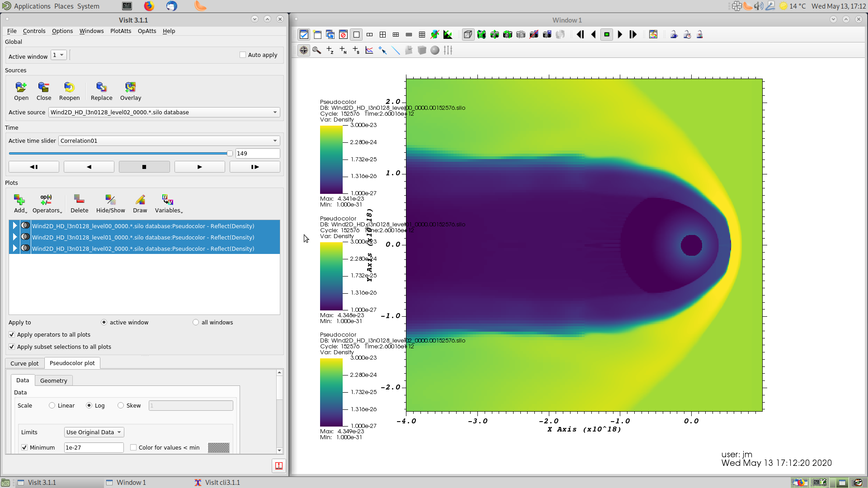
Task: Expand the level02 Pseudocolor plot entry
Action: pyautogui.click(x=15, y=248)
